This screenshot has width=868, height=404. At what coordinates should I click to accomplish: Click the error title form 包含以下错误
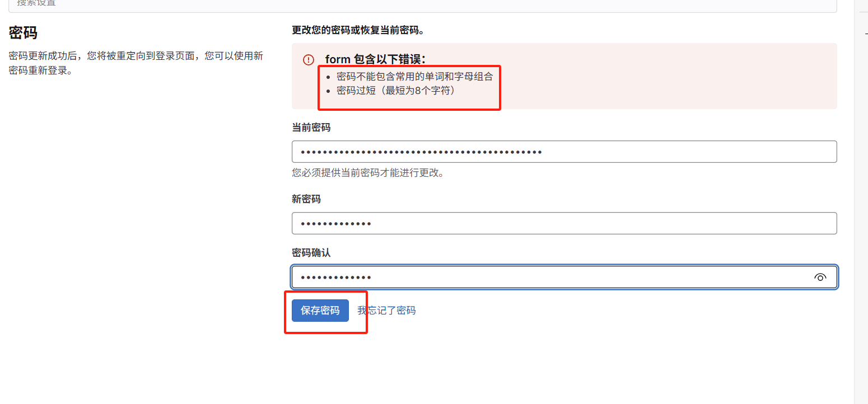376,59
